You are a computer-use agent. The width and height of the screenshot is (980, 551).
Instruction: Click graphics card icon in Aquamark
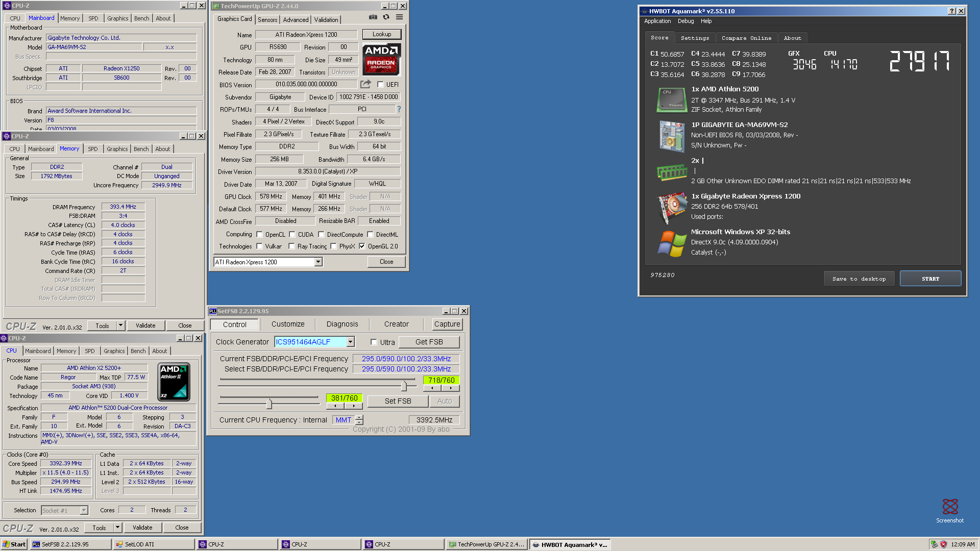(x=672, y=208)
